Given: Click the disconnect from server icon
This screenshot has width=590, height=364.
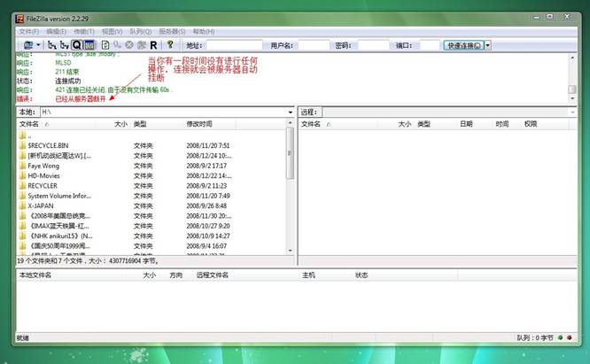Looking at the screenshot, I should pyautogui.click(x=142, y=45).
